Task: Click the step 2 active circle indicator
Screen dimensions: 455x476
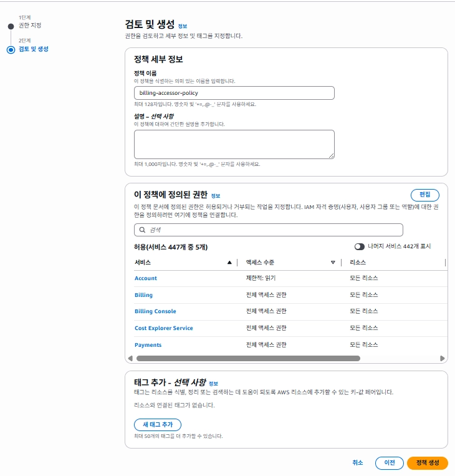Action: (x=11, y=50)
